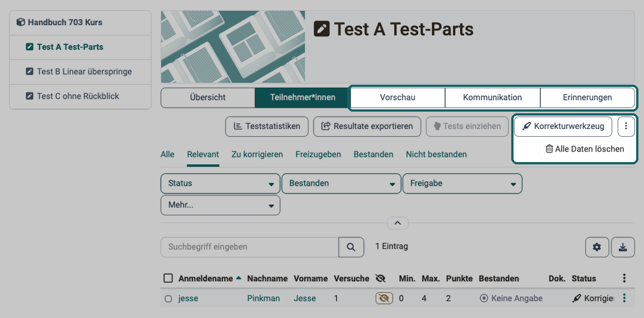Click crossed-eye column header icon
Screen dimensions: 644x318
(381, 279)
